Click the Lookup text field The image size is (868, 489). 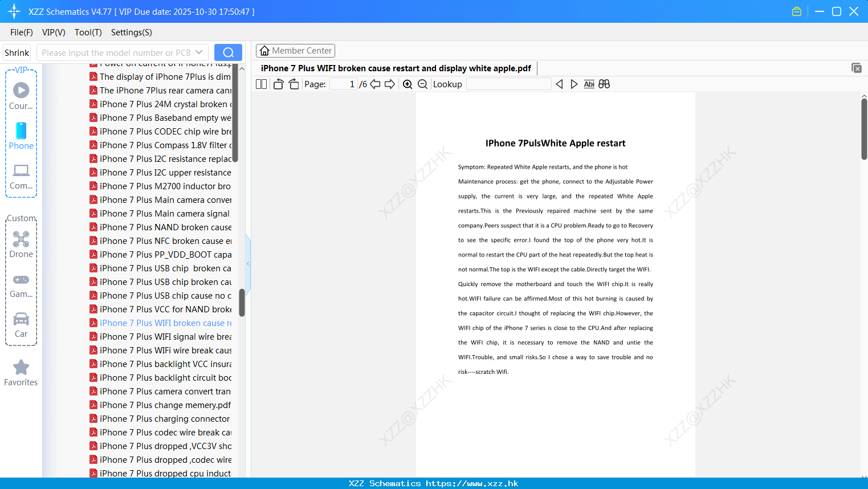(x=508, y=84)
